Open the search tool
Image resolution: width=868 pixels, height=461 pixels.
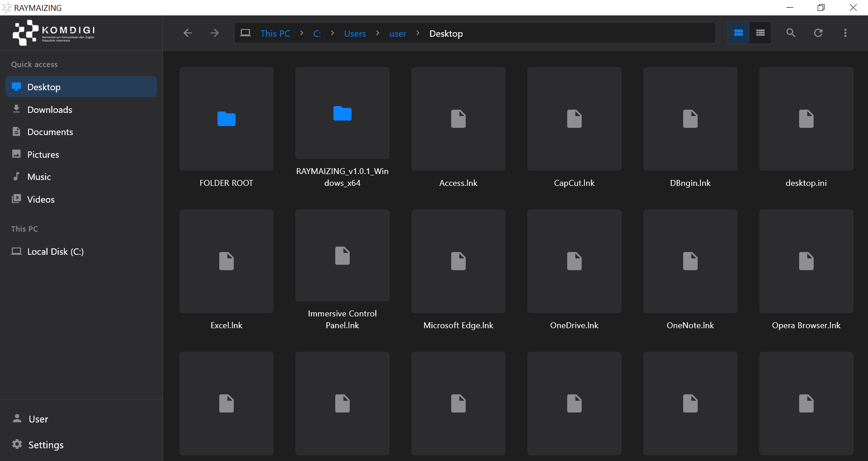click(791, 33)
